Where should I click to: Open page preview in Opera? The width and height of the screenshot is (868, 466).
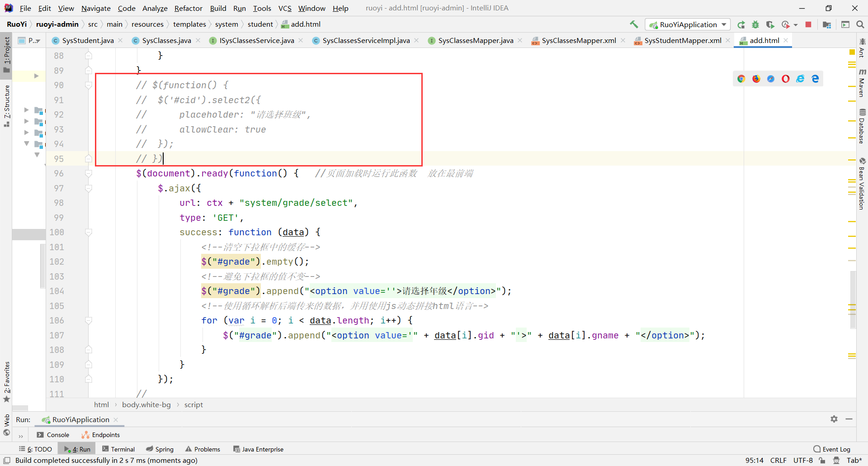[786, 79]
